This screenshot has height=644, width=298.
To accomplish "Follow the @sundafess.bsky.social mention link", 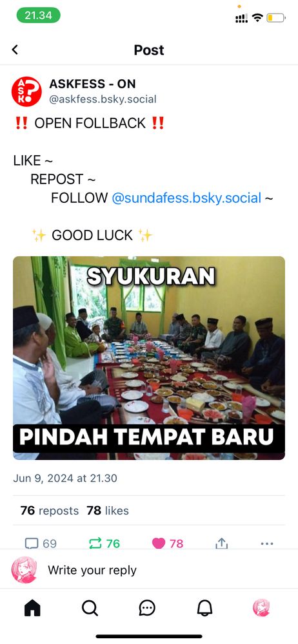I will pos(186,198).
